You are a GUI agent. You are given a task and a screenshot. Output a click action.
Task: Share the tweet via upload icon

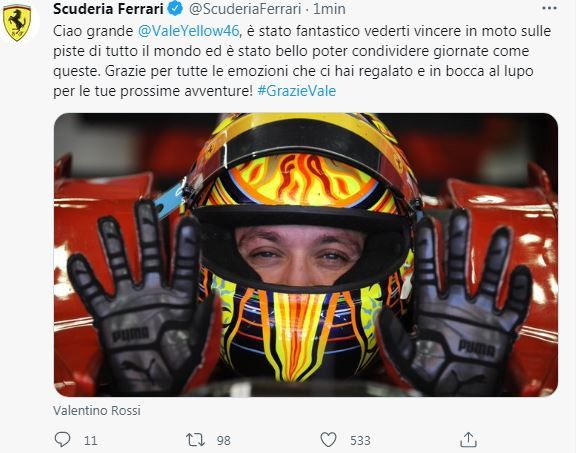pyautogui.click(x=468, y=439)
